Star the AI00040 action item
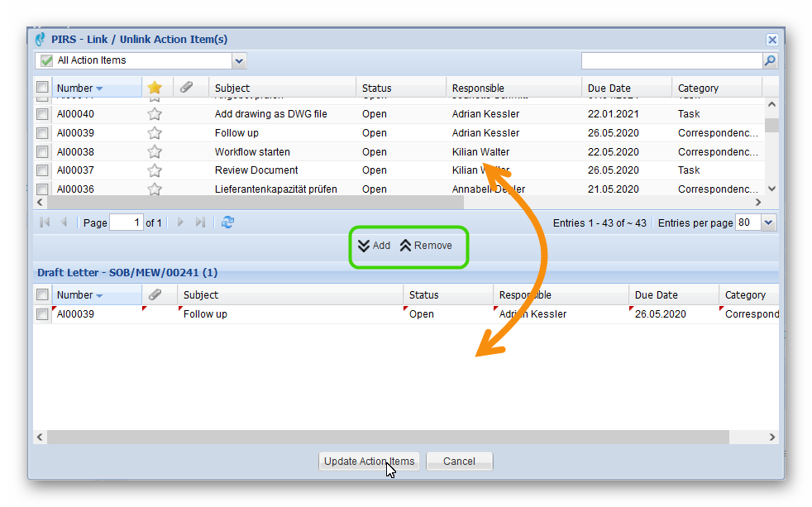This screenshot has width=812, height=507. click(155, 114)
